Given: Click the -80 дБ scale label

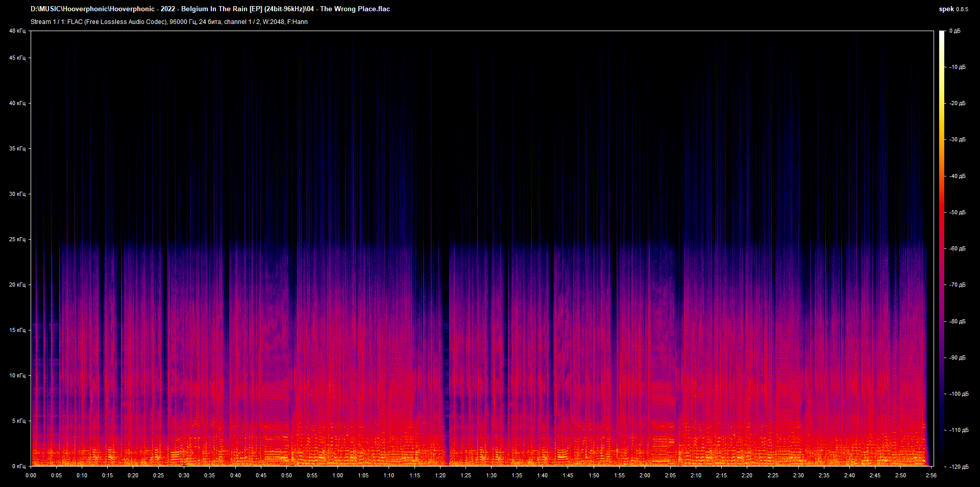Looking at the screenshot, I should [x=957, y=321].
